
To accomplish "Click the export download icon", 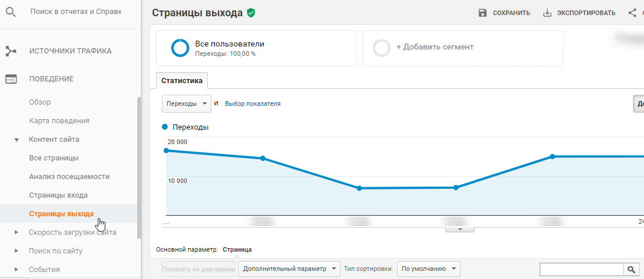I will click(547, 13).
